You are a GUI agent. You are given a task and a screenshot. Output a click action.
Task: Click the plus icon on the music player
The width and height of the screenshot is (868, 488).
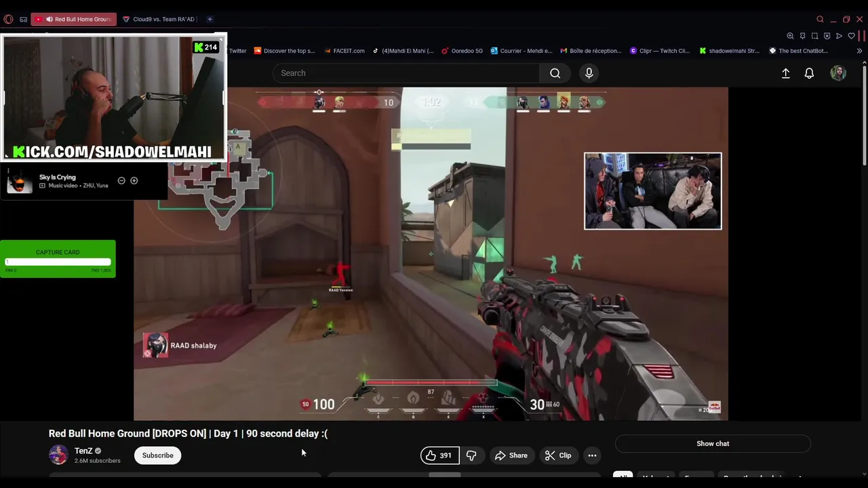(134, 180)
